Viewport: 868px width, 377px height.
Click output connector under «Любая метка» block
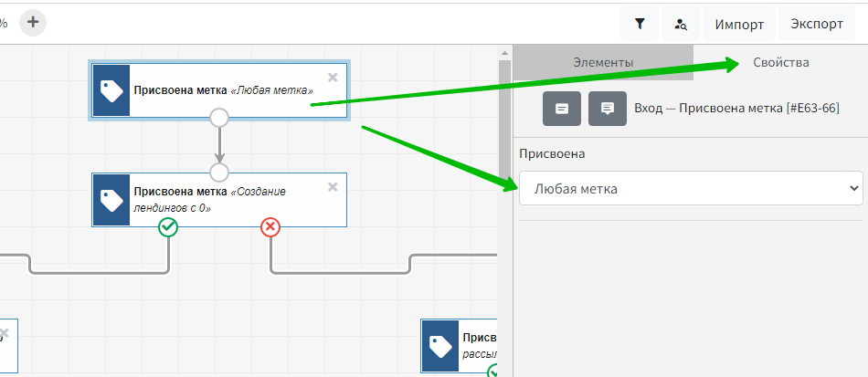coord(219,117)
